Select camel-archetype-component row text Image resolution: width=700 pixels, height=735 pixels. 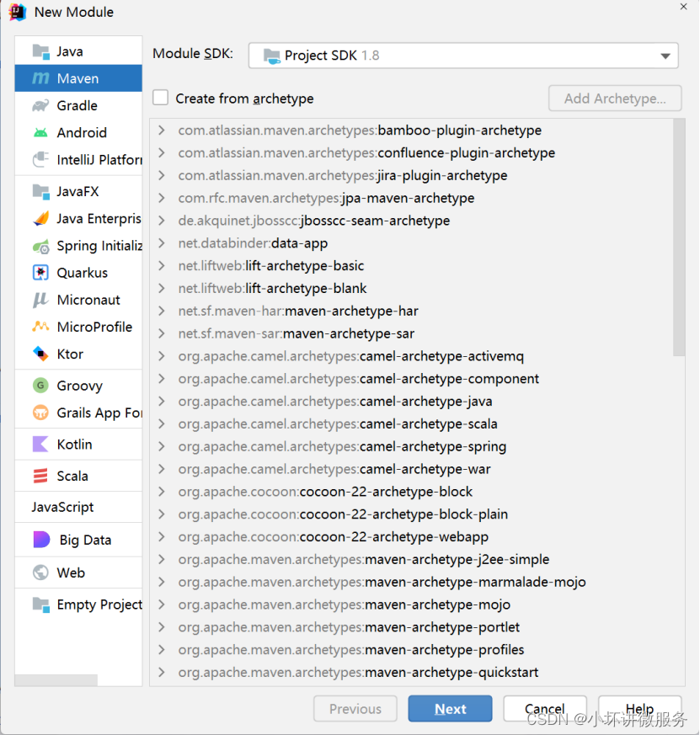tap(359, 379)
